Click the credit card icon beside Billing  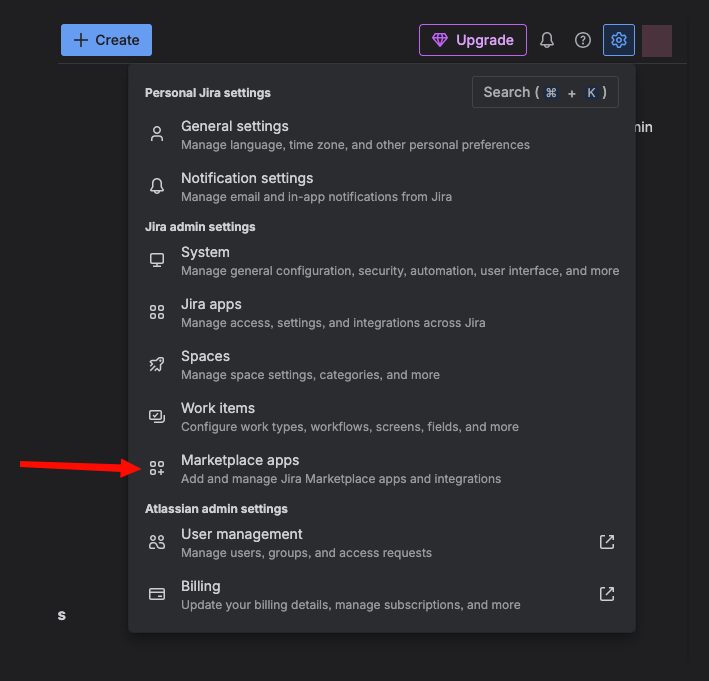(157, 594)
